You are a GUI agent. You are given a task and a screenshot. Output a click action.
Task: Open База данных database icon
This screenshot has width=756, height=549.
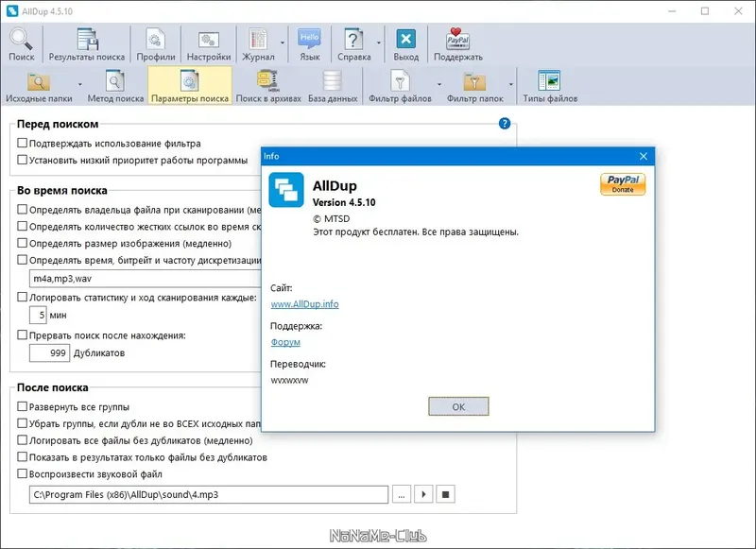coord(333,86)
